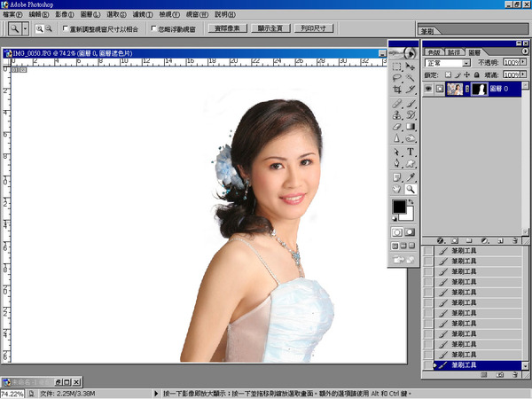Switch to 色版 (Channels) tab
532x399 pixels.
(x=434, y=52)
